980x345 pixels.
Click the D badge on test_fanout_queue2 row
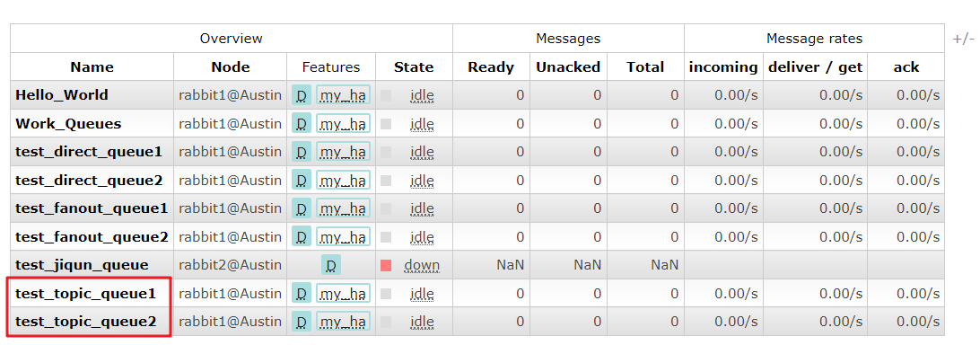pos(302,236)
